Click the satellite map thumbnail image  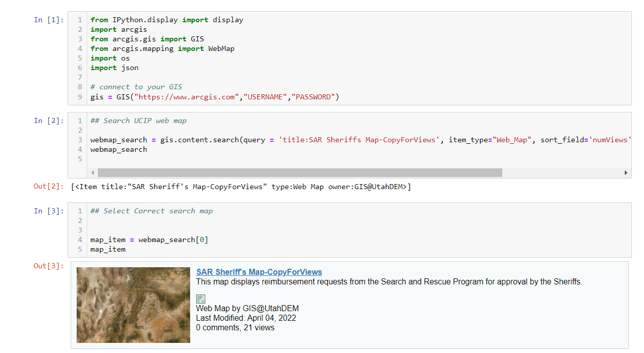click(x=133, y=305)
